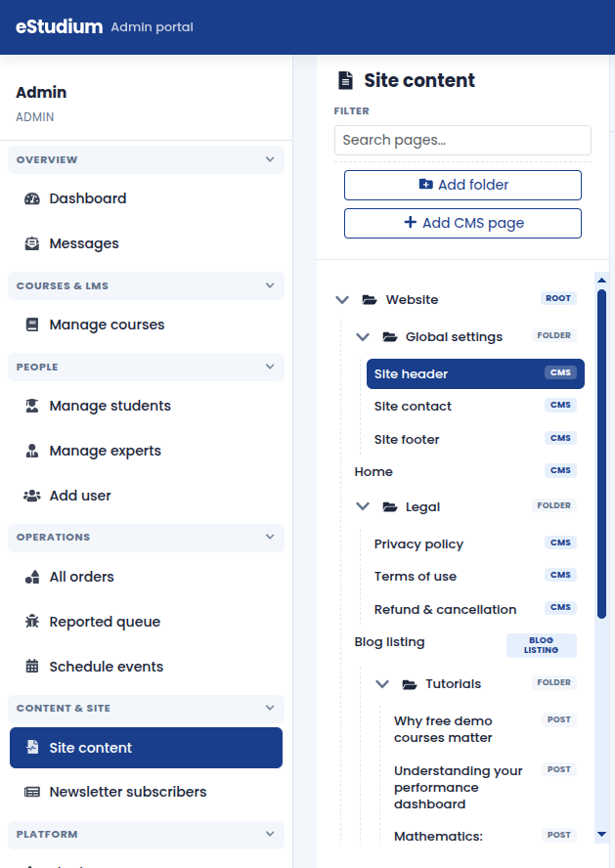Image resolution: width=615 pixels, height=868 pixels.
Task: Open the Add user page
Action: (146, 496)
